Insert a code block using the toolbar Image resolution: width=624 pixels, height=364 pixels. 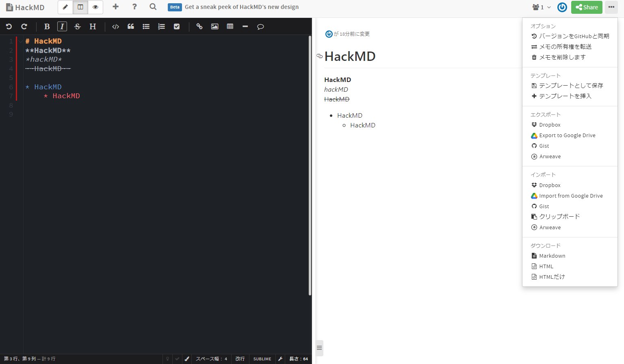(115, 26)
